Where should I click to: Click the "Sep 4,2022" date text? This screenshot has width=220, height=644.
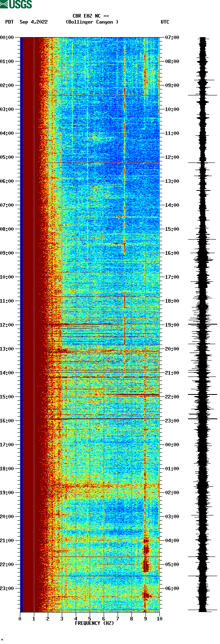pyautogui.click(x=33, y=22)
